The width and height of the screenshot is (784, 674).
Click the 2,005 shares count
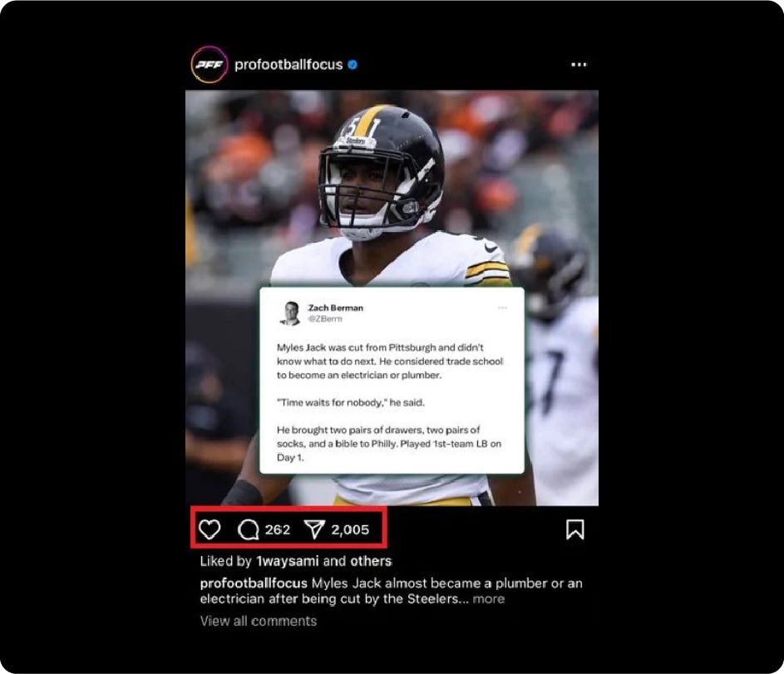click(350, 529)
